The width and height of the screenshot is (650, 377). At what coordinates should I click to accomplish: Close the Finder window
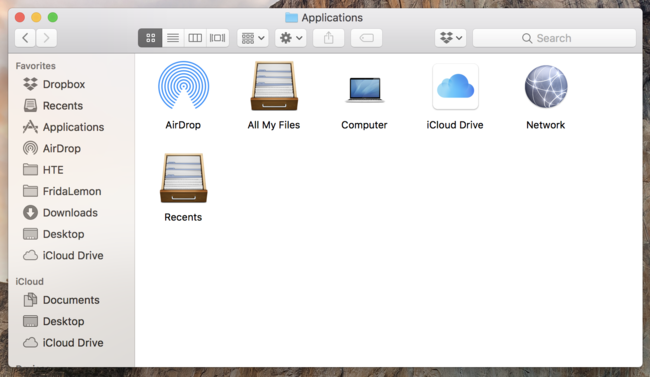coord(20,17)
